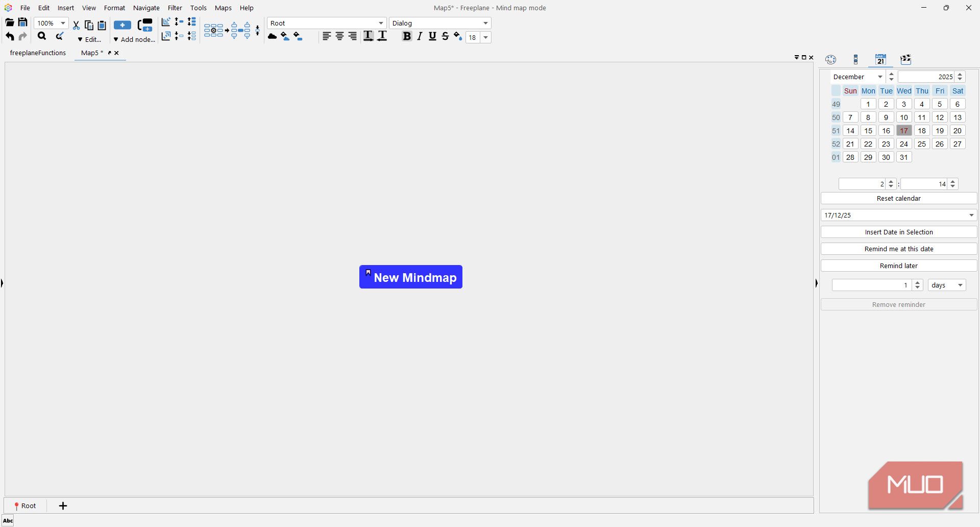Paste with the clipboard icon
The image size is (980, 527).
[102, 25]
